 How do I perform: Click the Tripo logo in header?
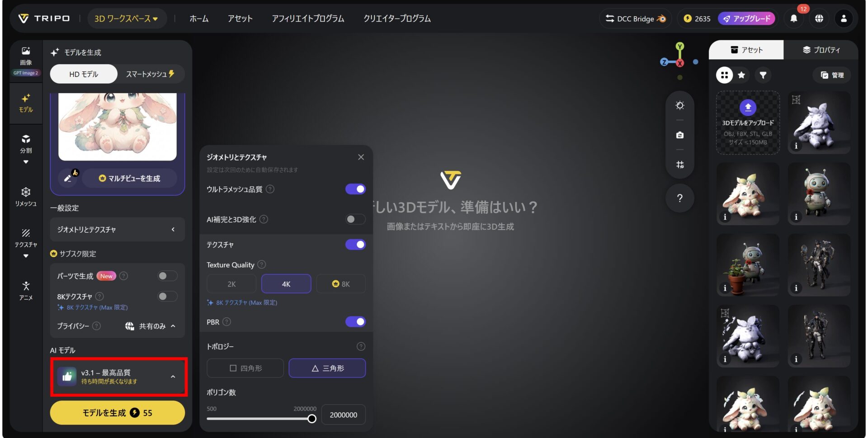(44, 19)
